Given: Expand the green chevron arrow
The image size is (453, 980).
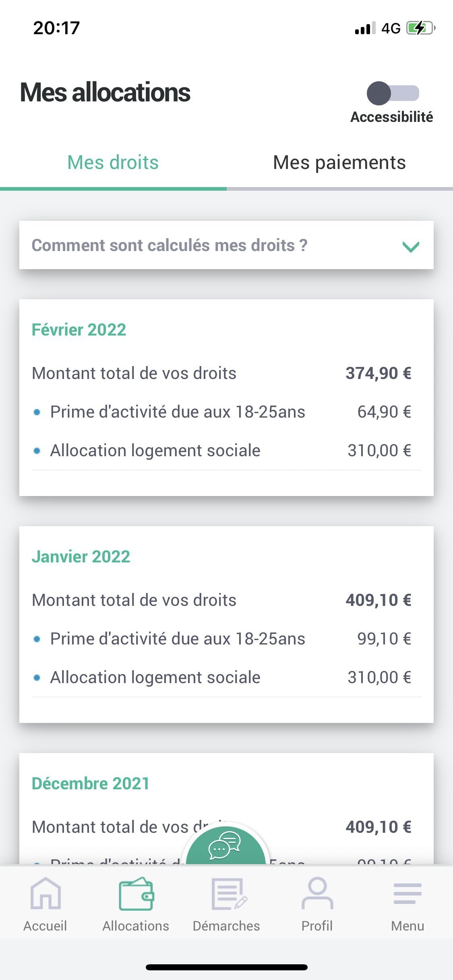Looking at the screenshot, I should [411, 246].
